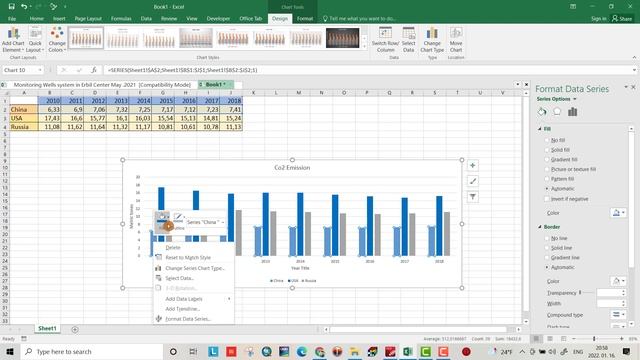Open the File menu tab
The width and height of the screenshot is (640, 360).
click(12, 19)
